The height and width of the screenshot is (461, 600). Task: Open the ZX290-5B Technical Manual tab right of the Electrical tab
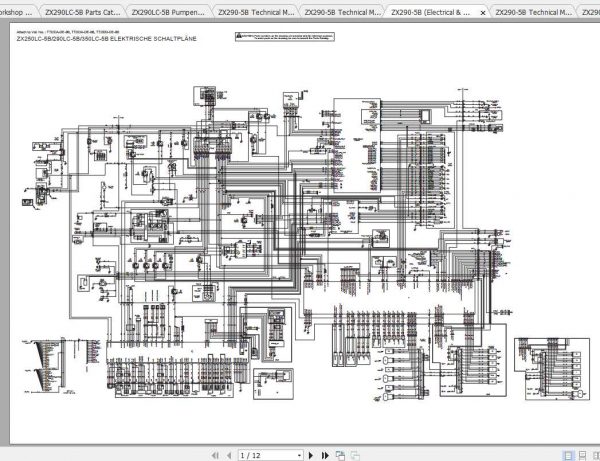point(533,12)
